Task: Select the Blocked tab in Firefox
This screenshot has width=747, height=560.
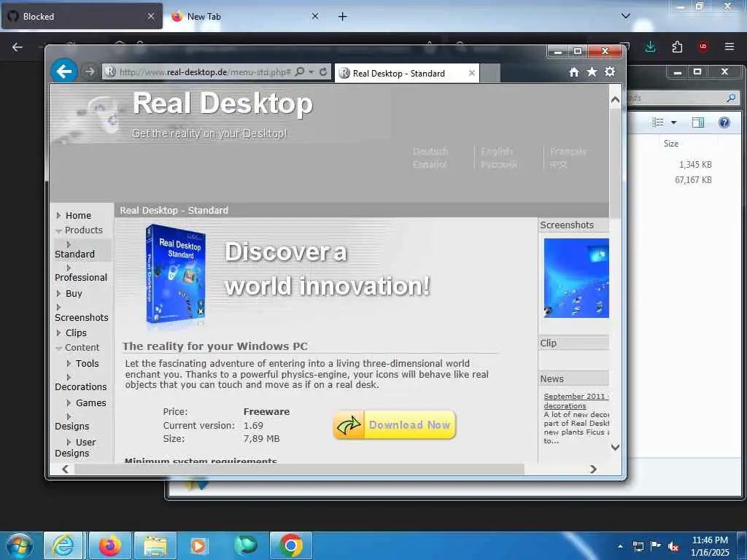Action: [82, 17]
